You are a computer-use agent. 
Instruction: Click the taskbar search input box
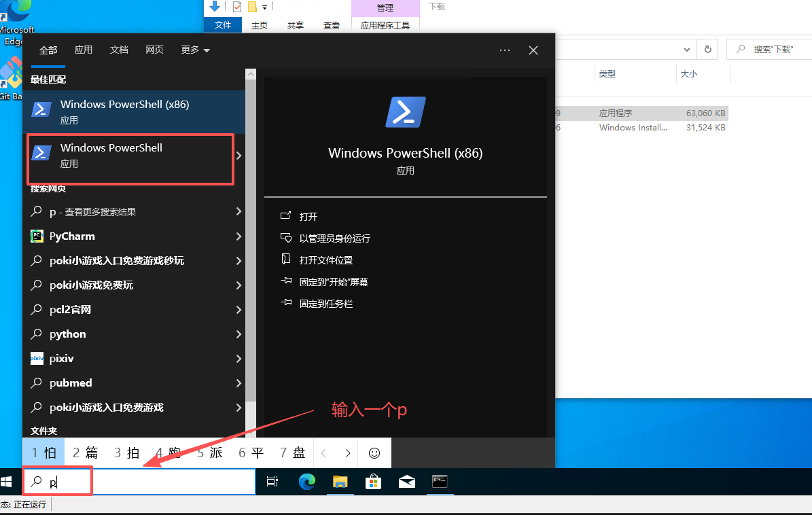click(x=170, y=482)
